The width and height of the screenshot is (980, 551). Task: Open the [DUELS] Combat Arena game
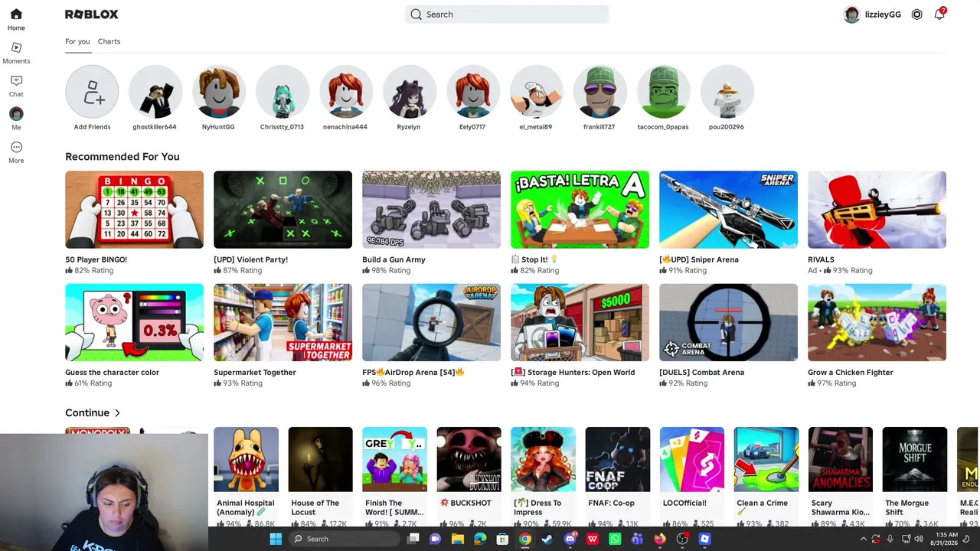pyautogui.click(x=728, y=322)
